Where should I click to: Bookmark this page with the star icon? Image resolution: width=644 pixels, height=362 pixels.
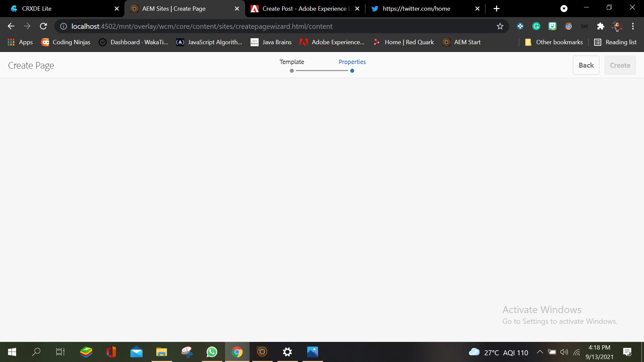pos(500,26)
